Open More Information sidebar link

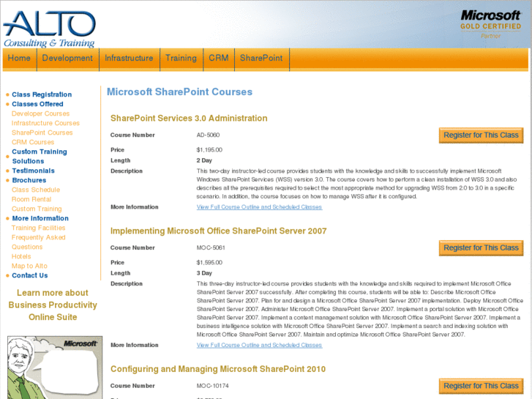coord(40,218)
